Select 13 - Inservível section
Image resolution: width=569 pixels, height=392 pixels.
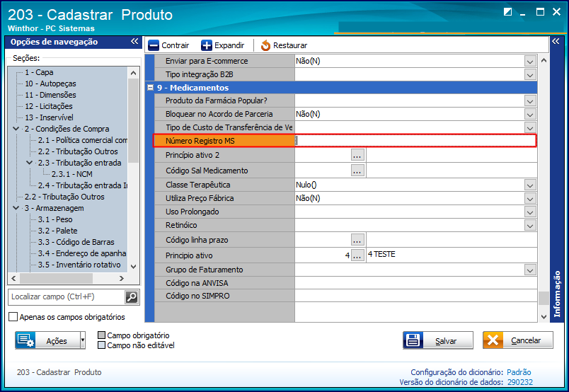(x=49, y=117)
